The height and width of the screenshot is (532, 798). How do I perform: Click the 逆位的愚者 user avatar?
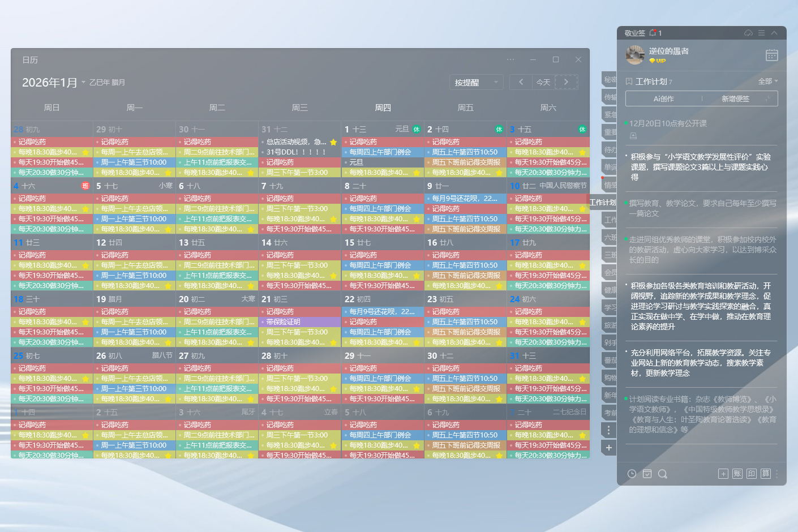coord(635,55)
